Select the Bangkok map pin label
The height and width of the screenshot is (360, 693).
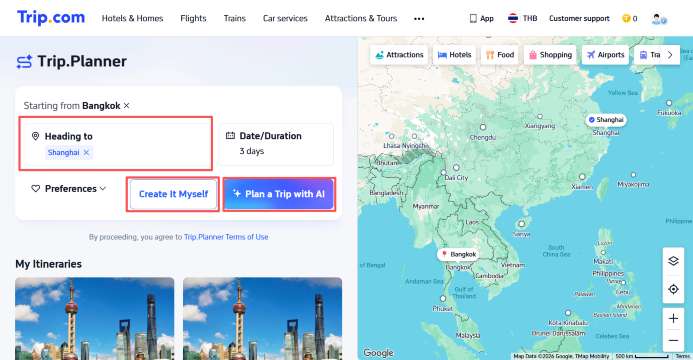pyautogui.click(x=459, y=254)
